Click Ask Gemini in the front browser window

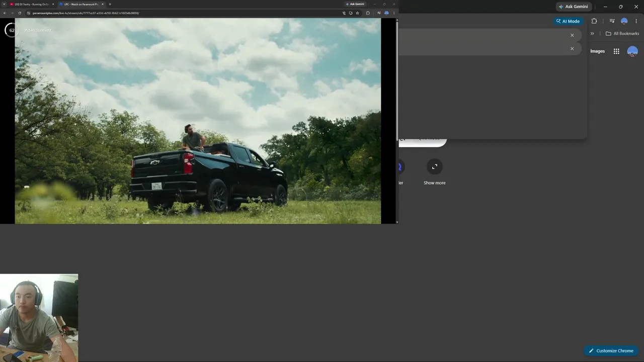click(x=355, y=4)
